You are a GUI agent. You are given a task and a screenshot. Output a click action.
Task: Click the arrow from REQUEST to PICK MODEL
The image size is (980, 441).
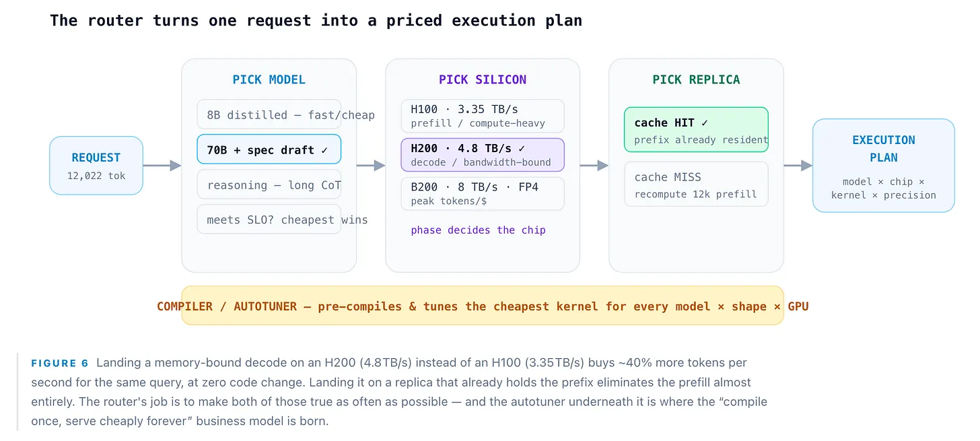tap(162, 166)
